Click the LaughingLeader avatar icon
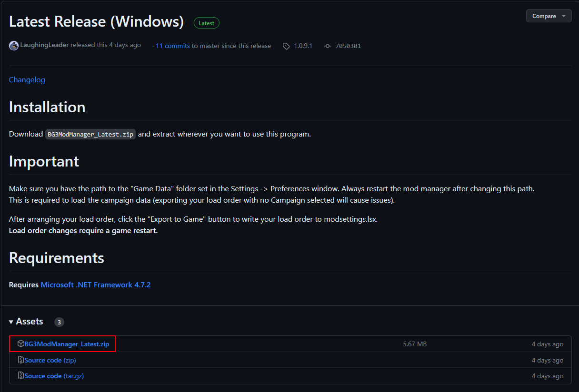579x392 pixels. click(x=14, y=46)
